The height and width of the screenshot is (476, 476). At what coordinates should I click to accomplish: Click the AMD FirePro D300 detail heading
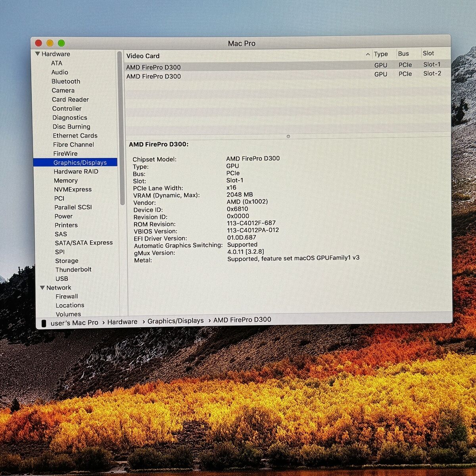pyautogui.click(x=159, y=144)
